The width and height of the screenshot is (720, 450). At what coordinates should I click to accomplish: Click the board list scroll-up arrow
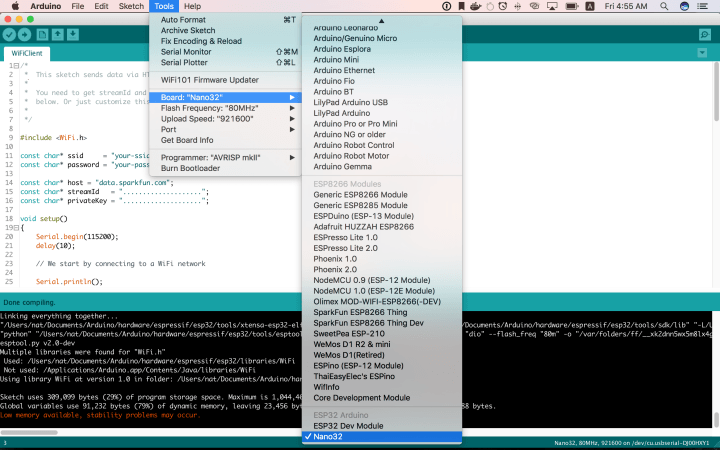(x=381, y=21)
